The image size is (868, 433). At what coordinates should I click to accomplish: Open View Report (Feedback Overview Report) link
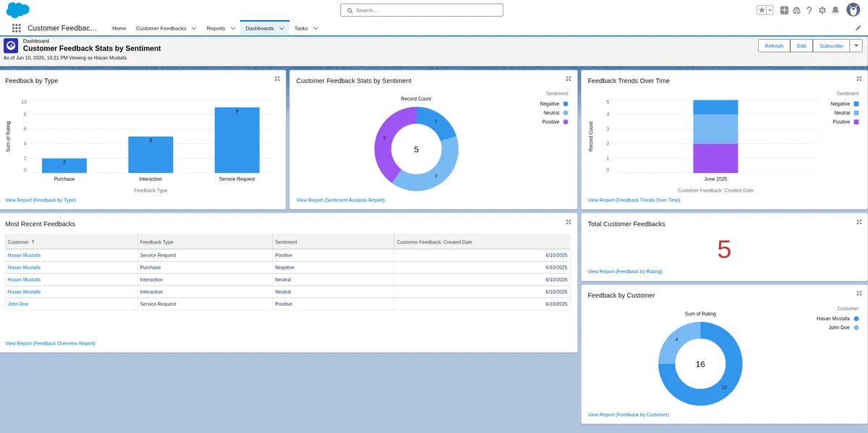coord(50,343)
